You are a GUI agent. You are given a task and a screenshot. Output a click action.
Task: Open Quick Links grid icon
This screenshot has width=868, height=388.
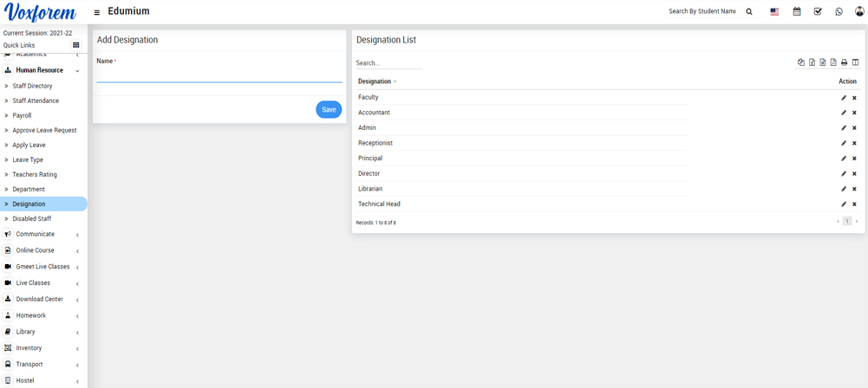[75, 45]
